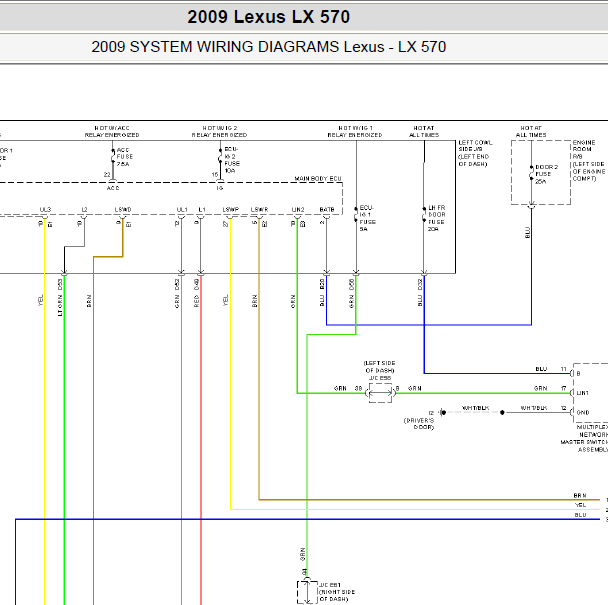Click the 'LIN1' terminal on master switch
608x605 pixels.
coord(582,393)
